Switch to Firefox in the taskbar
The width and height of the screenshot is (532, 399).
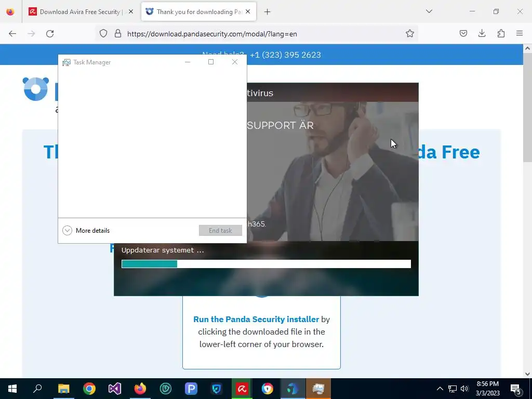click(140, 389)
